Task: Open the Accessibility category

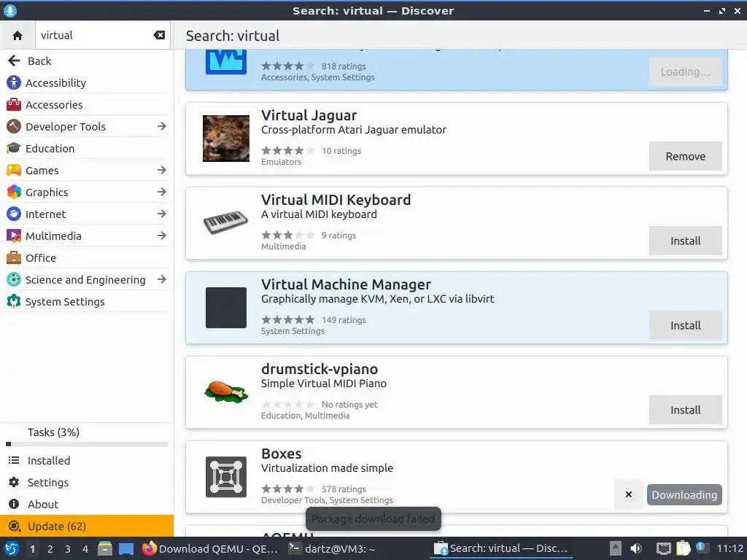Action: (87, 83)
